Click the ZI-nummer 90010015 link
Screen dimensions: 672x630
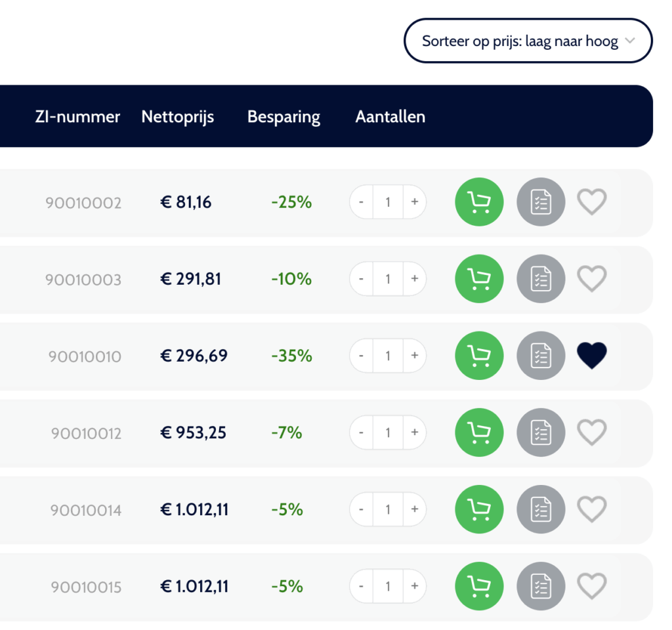click(x=86, y=587)
